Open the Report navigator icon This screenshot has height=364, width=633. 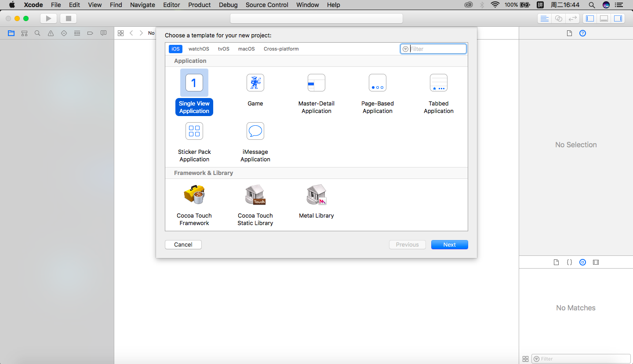tap(103, 33)
